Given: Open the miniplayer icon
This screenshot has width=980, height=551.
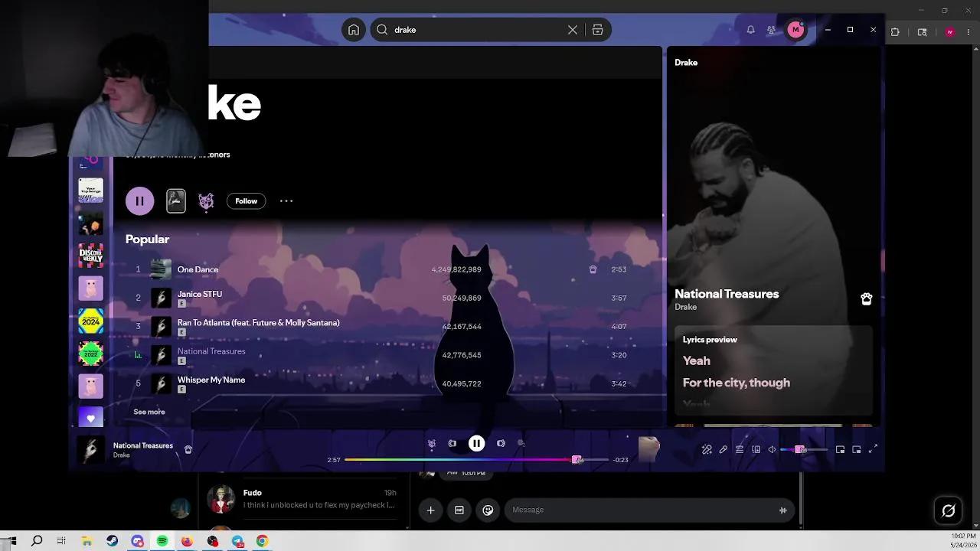Looking at the screenshot, I should click(x=840, y=450).
